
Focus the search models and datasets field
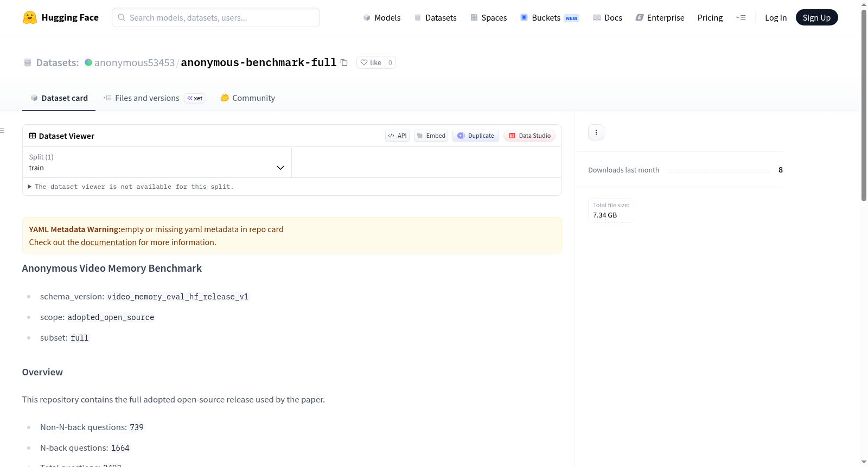(216, 17)
